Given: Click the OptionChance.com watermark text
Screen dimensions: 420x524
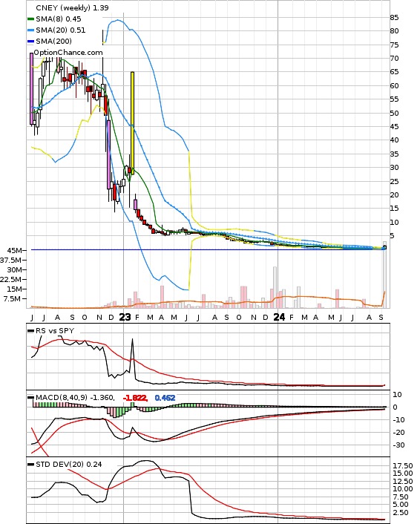Looking at the screenshot, I should coord(68,53).
